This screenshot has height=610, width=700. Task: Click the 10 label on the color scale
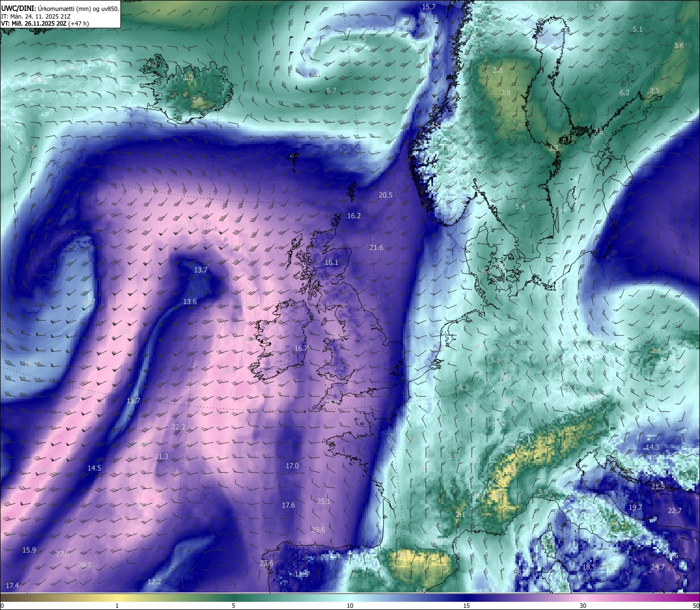point(350,606)
